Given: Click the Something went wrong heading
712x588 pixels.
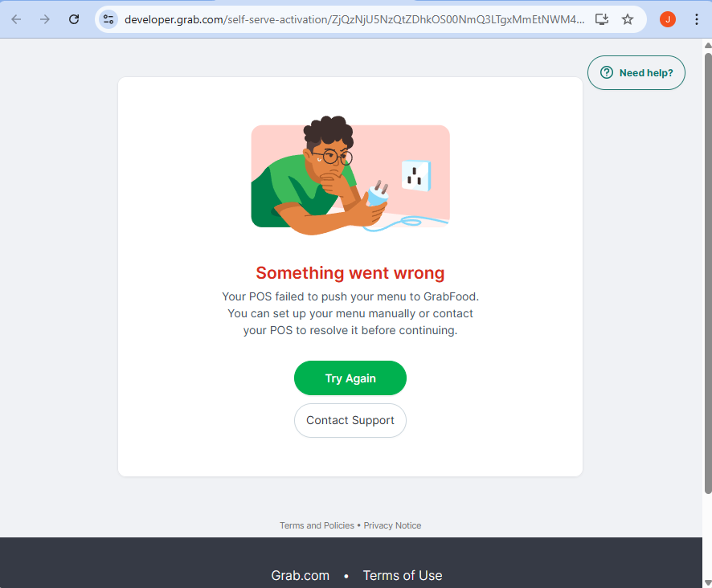Looking at the screenshot, I should (350, 273).
